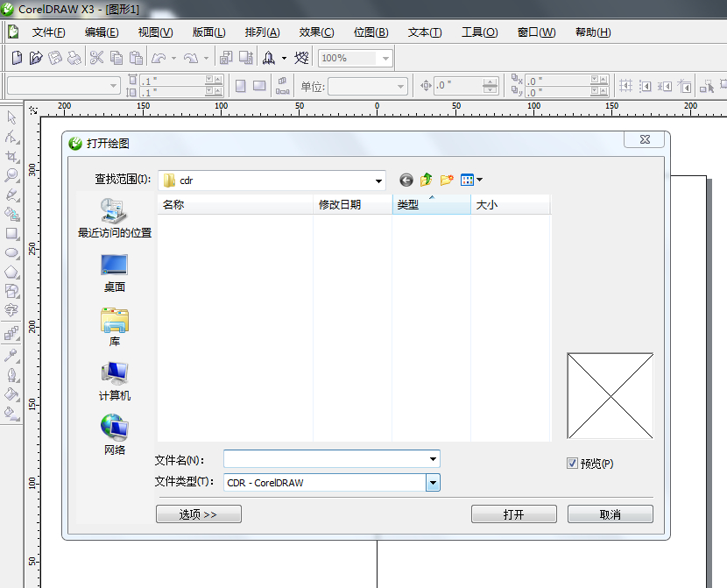Select the Freehand tool in toolbox
Screen dimensions: 727x588
[x=11, y=195]
